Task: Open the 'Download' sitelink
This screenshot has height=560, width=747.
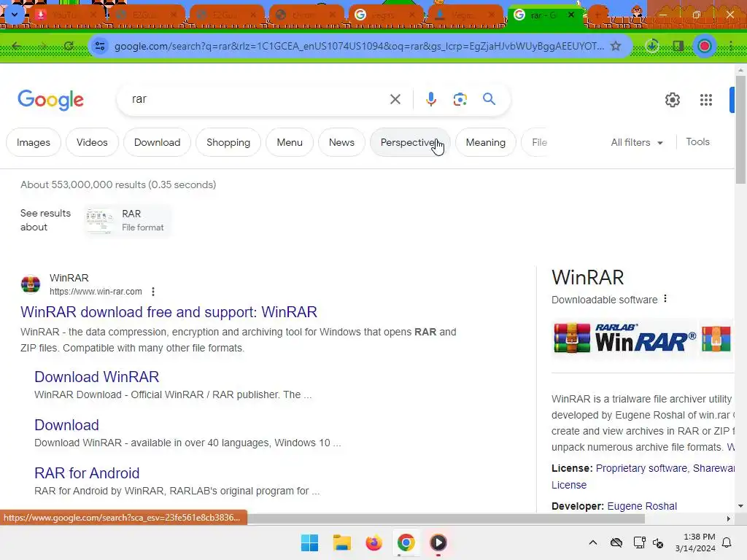Action: [66, 425]
